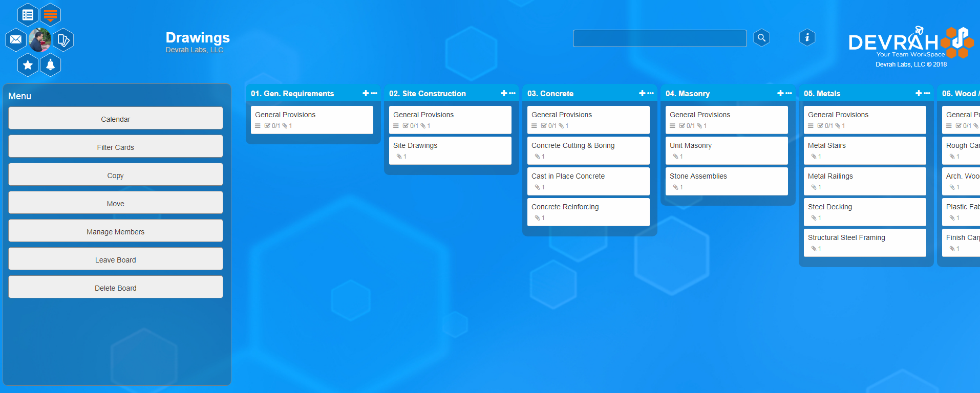Screen dimensions: 980x393
Task: Toggle the orange menu hexagon icon
Action: point(50,15)
